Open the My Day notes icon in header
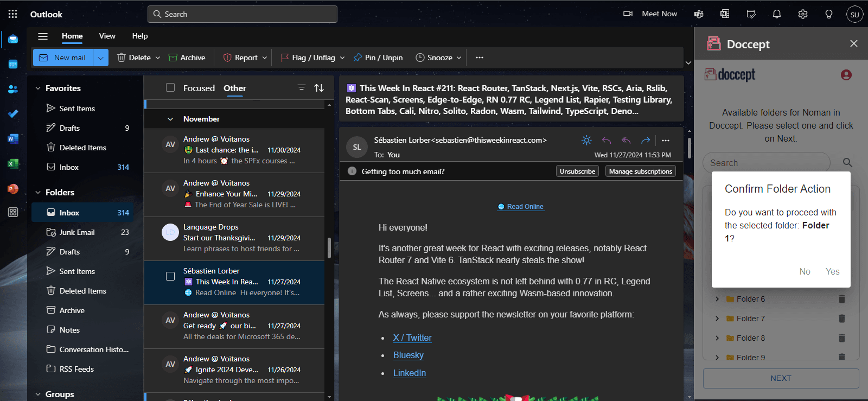The image size is (868, 401). pyautogui.click(x=751, y=14)
